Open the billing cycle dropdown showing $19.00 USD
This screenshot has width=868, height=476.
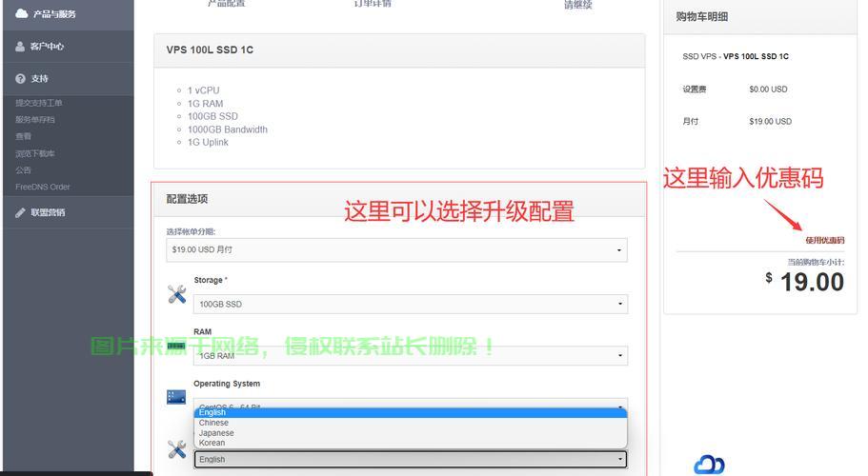point(395,250)
